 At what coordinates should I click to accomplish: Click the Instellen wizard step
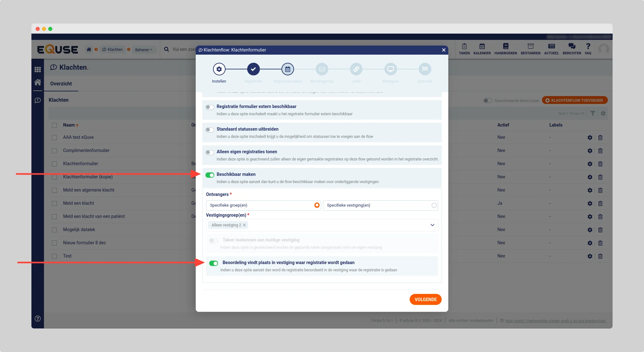coord(219,69)
